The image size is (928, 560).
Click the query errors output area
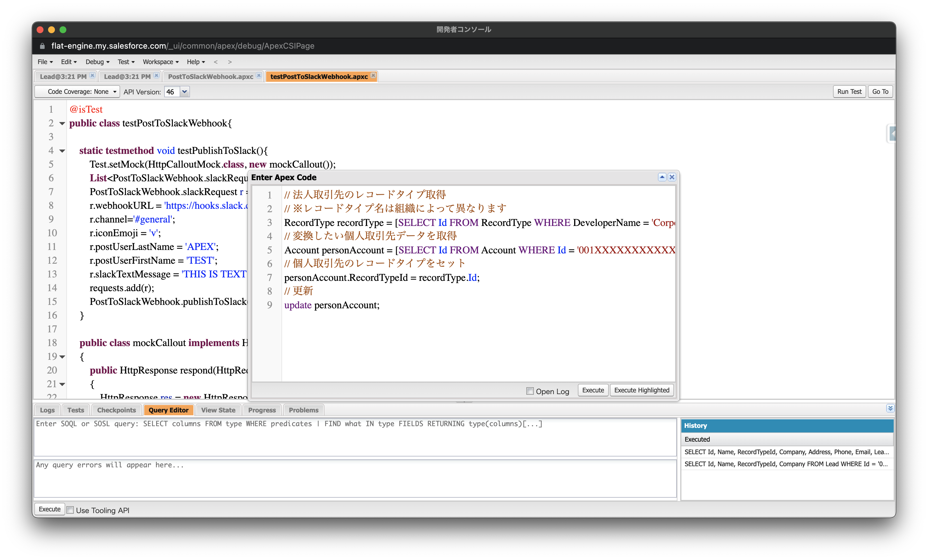(355, 478)
